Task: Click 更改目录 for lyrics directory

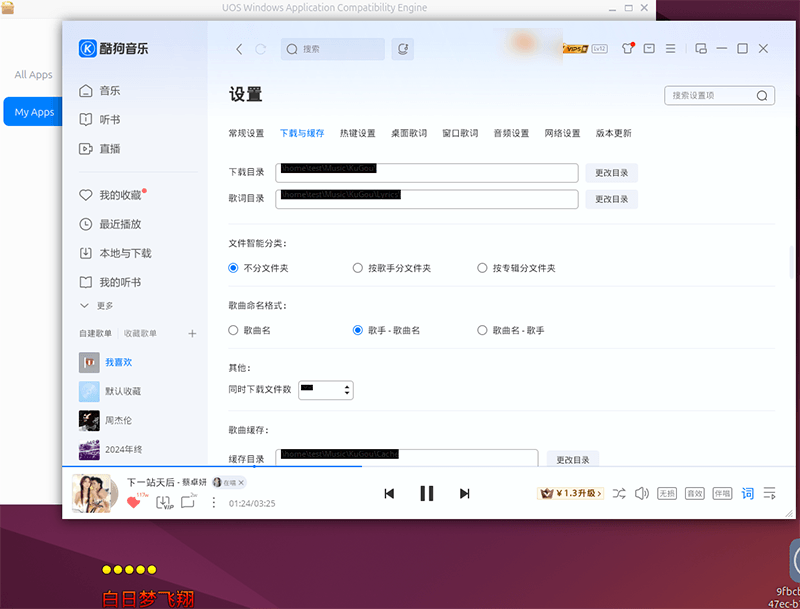Action: (611, 199)
